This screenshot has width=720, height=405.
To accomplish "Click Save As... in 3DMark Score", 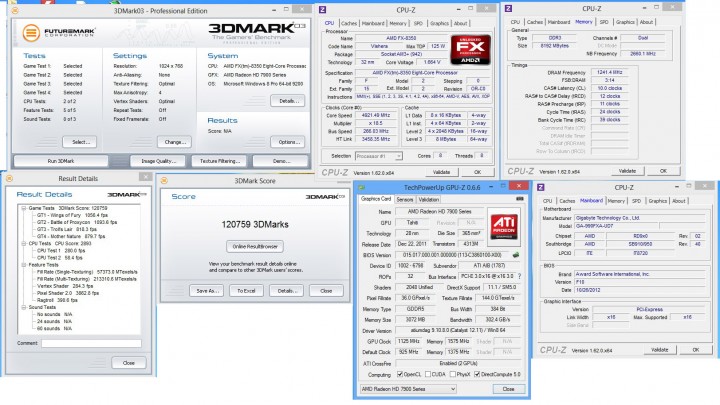I will pyautogui.click(x=207, y=291).
